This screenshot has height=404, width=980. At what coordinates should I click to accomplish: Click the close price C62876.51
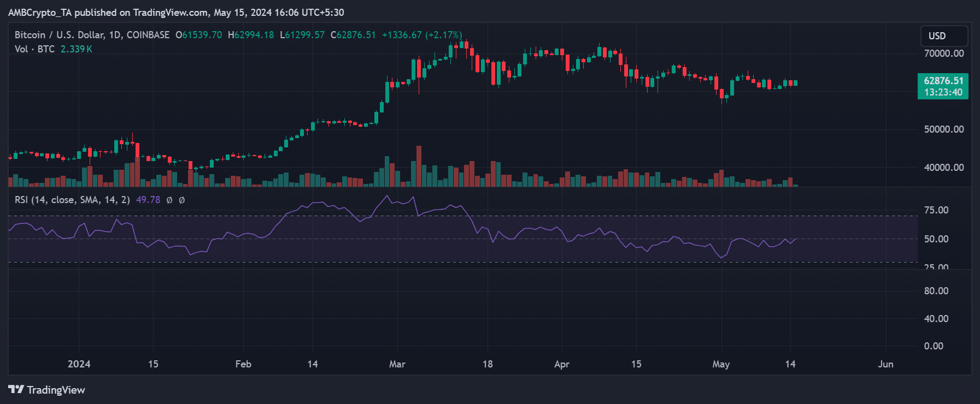(353, 35)
